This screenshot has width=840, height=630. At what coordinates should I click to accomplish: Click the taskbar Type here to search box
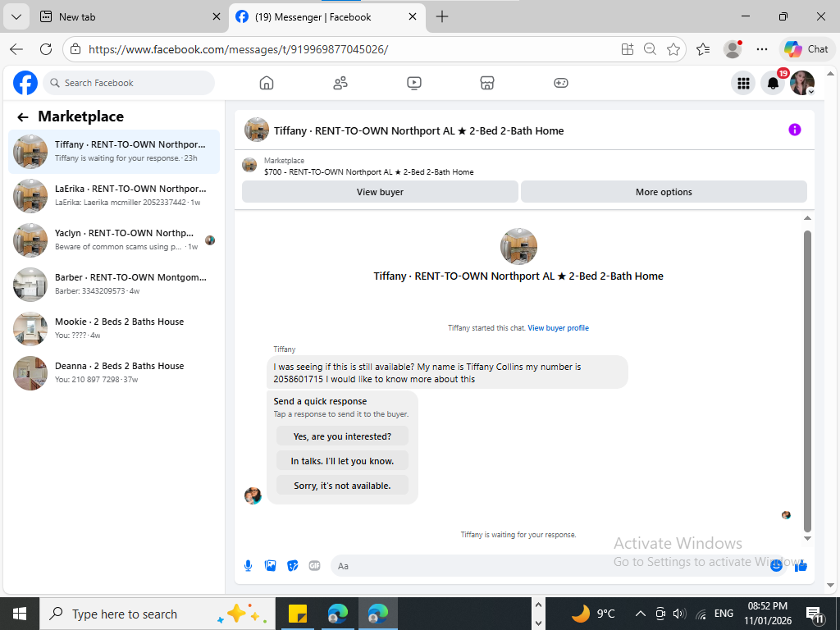[x=157, y=614]
